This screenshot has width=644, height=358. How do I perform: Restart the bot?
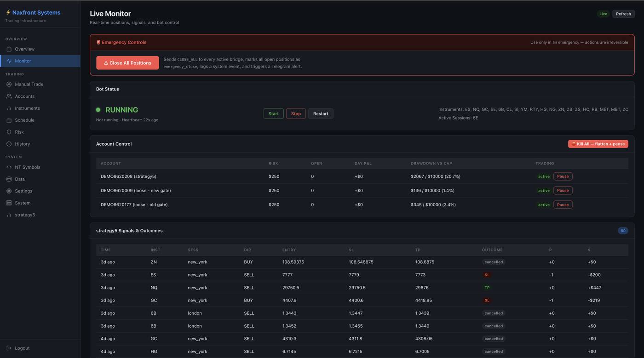point(321,114)
